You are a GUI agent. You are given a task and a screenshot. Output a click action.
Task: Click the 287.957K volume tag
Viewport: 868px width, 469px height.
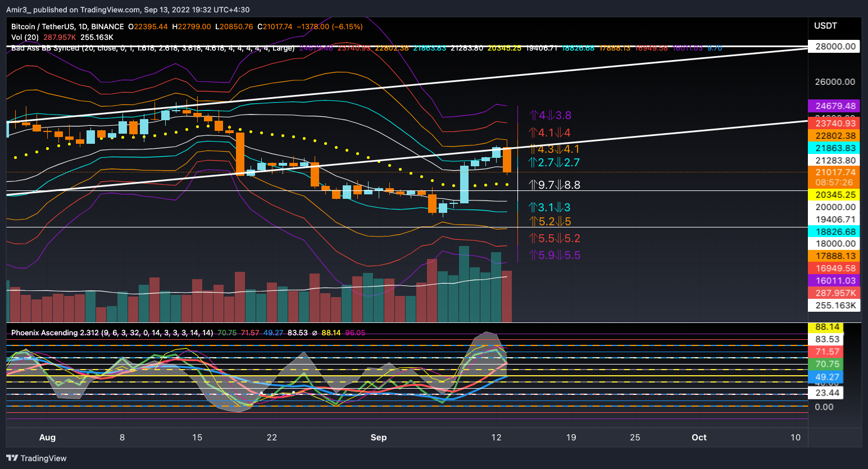click(x=835, y=293)
